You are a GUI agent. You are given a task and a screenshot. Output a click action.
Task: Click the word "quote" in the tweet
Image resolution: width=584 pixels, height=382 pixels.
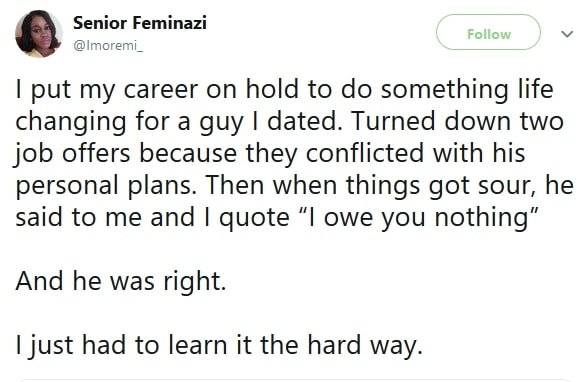point(254,218)
